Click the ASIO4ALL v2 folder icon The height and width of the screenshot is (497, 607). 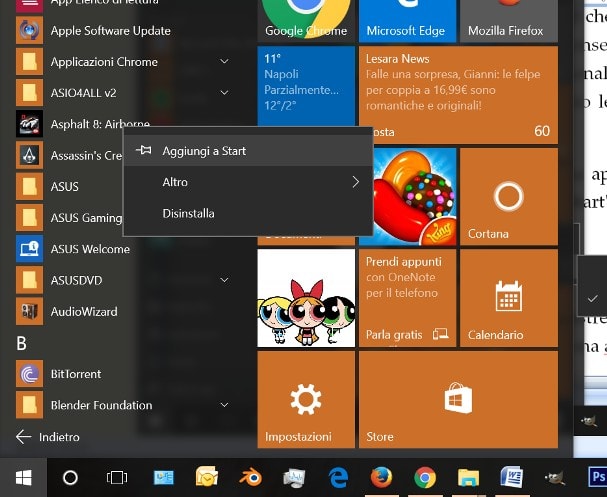[29, 93]
